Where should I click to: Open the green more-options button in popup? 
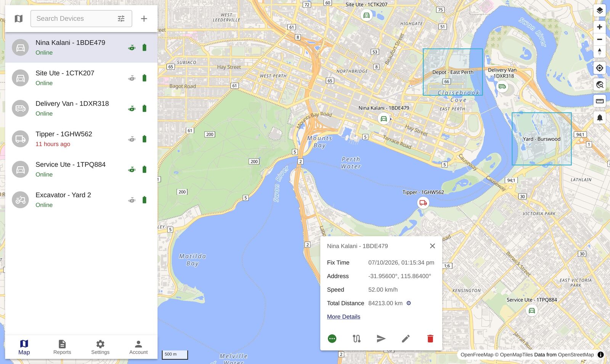click(332, 338)
